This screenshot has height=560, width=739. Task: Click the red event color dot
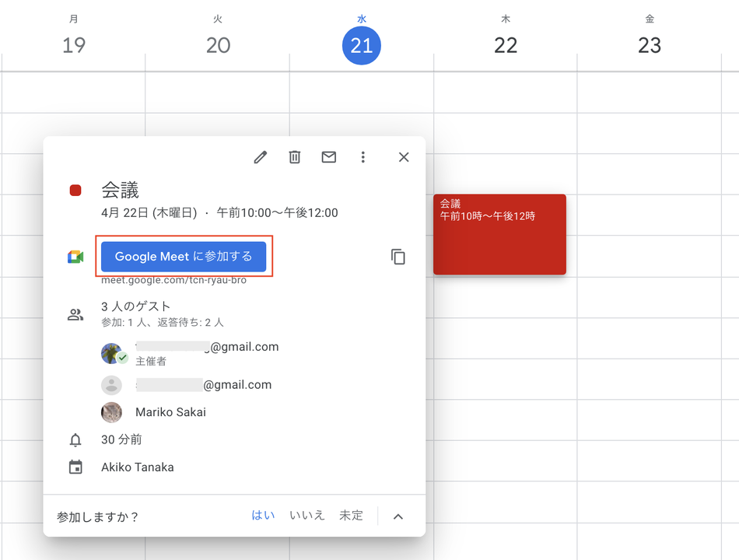(75, 191)
